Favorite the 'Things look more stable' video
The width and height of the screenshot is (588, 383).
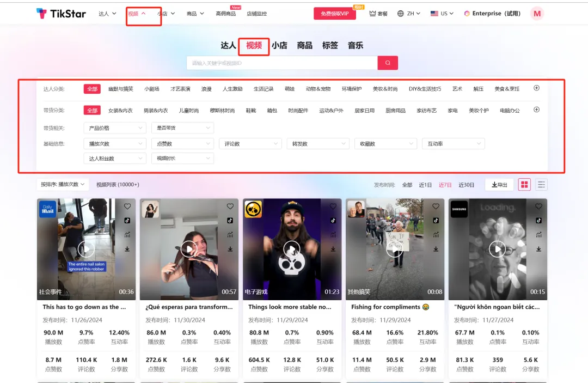tap(333, 206)
